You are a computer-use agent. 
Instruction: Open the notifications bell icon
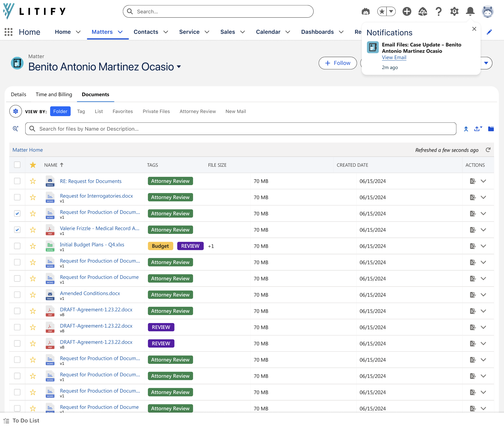point(470,11)
